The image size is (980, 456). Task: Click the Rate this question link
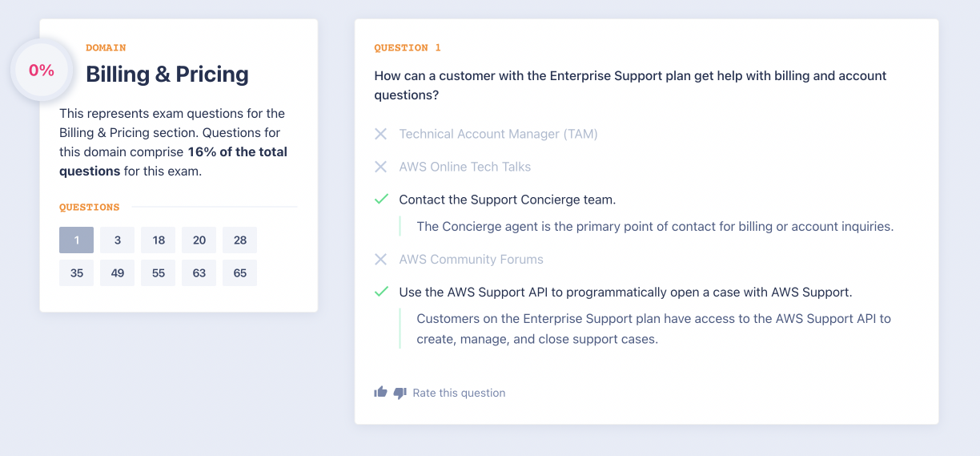459,393
